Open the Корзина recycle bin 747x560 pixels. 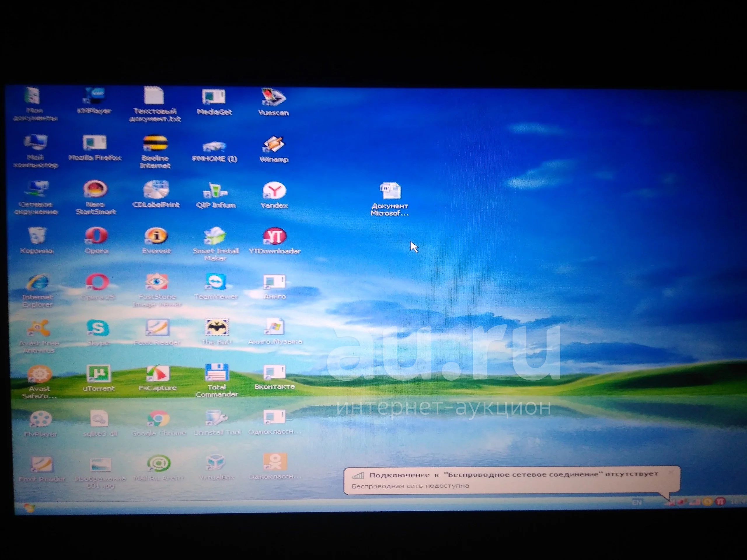pyautogui.click(x=36, y=240)
